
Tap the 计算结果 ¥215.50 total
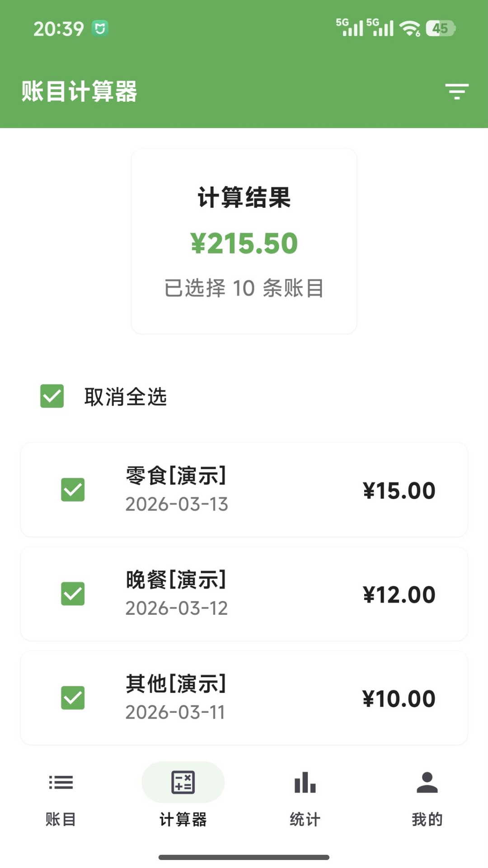pyautogui.click(x=244, y=244)
